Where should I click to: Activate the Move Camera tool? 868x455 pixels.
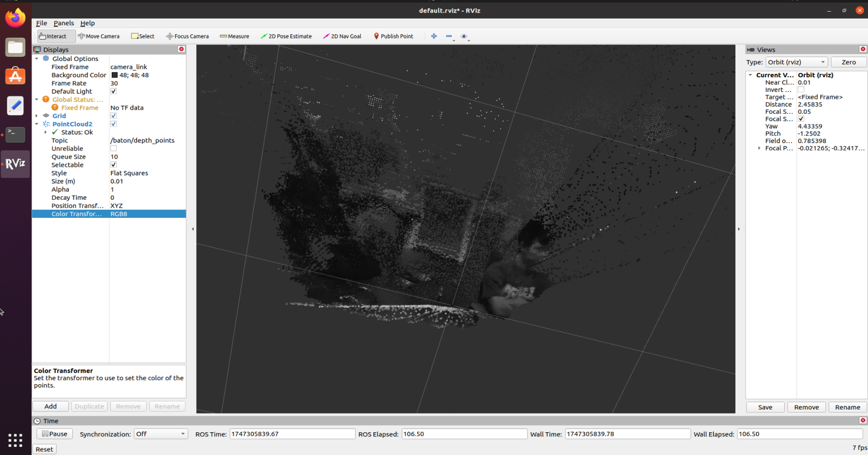[x=99, y=36]
